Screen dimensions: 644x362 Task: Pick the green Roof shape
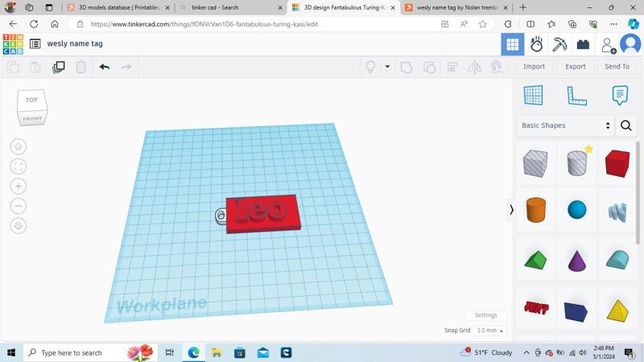coord(535,260)
